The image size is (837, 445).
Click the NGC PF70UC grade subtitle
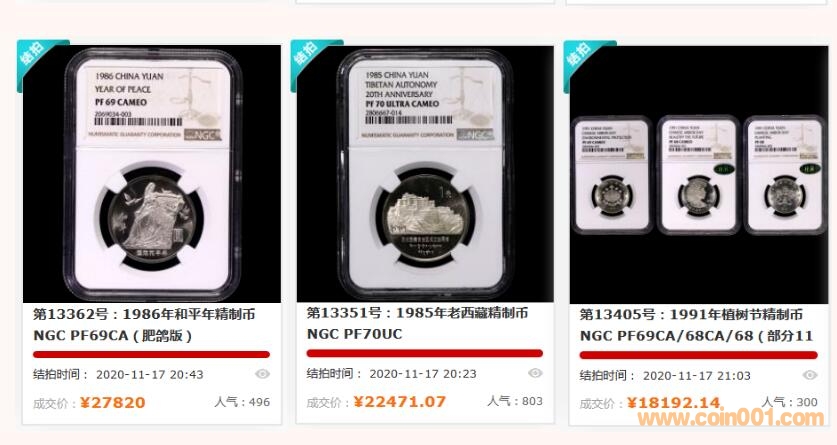[x=354, y=334]
